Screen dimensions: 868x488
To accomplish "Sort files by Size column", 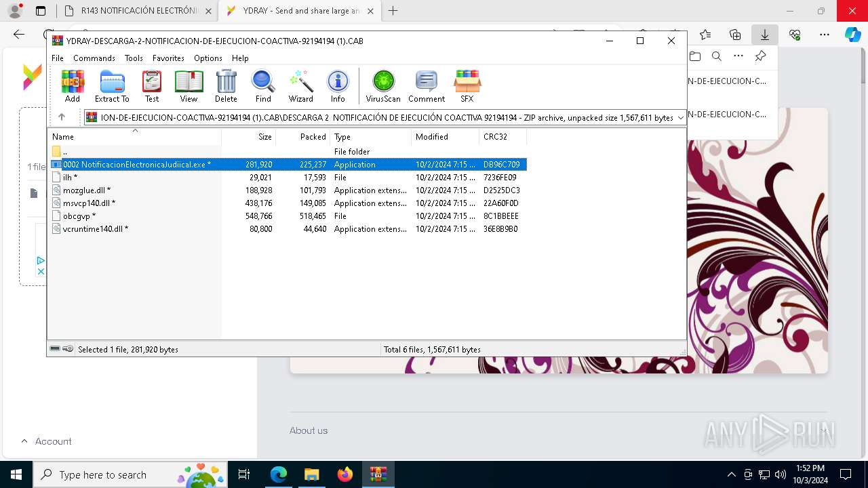I will [248, 137].
